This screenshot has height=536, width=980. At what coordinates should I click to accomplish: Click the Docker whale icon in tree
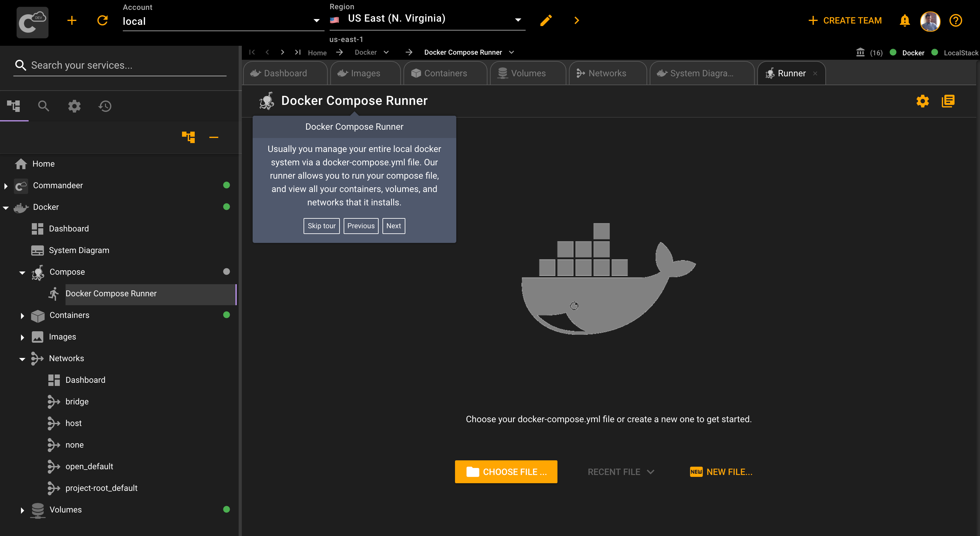coord(21,207)
